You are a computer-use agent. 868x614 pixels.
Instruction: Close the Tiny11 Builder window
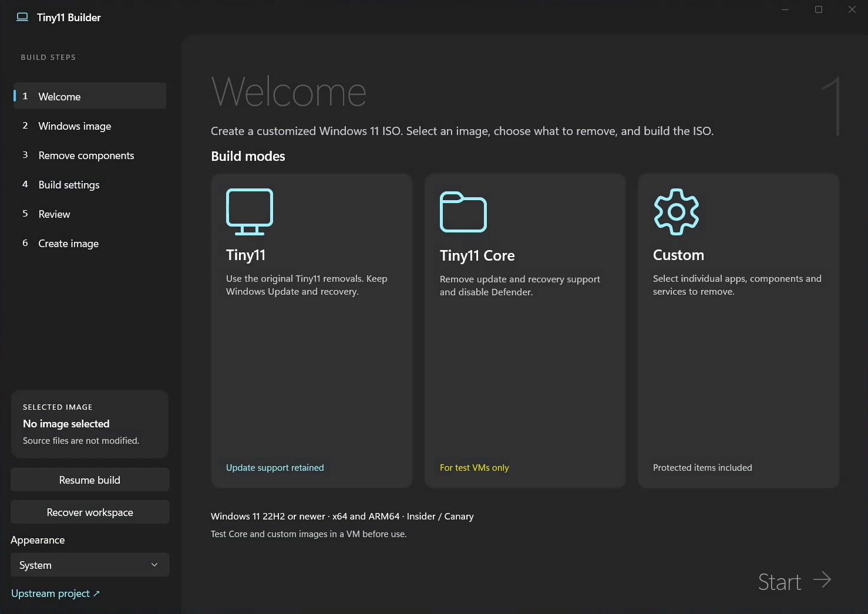(x=852, y=9)
